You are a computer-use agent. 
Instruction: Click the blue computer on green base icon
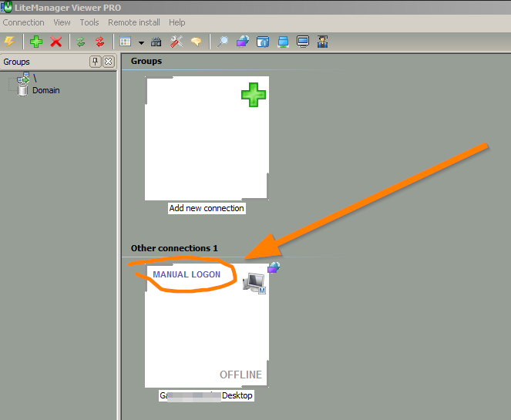point(283,42)
